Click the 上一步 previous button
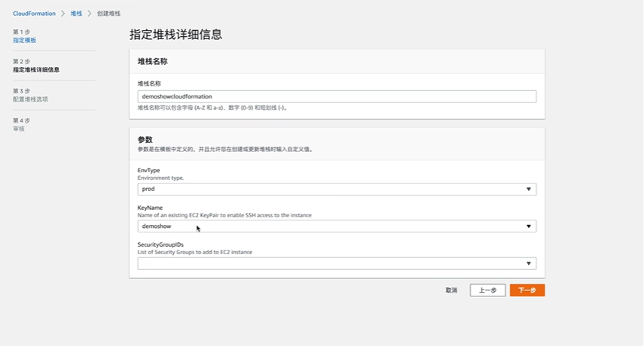The image size is (644, 346). click(487, 290)
